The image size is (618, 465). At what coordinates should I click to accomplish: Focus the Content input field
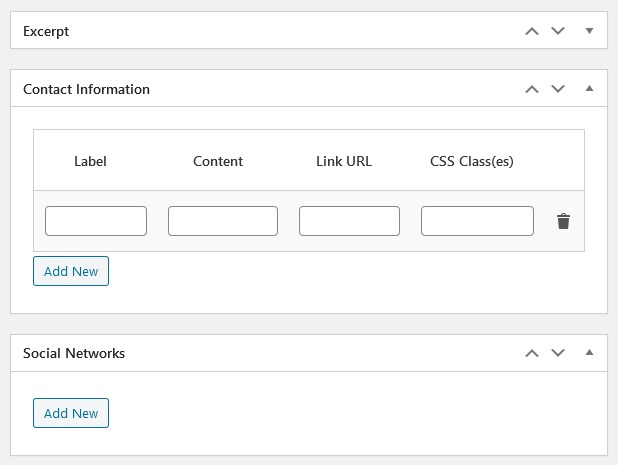pos(223,221)
